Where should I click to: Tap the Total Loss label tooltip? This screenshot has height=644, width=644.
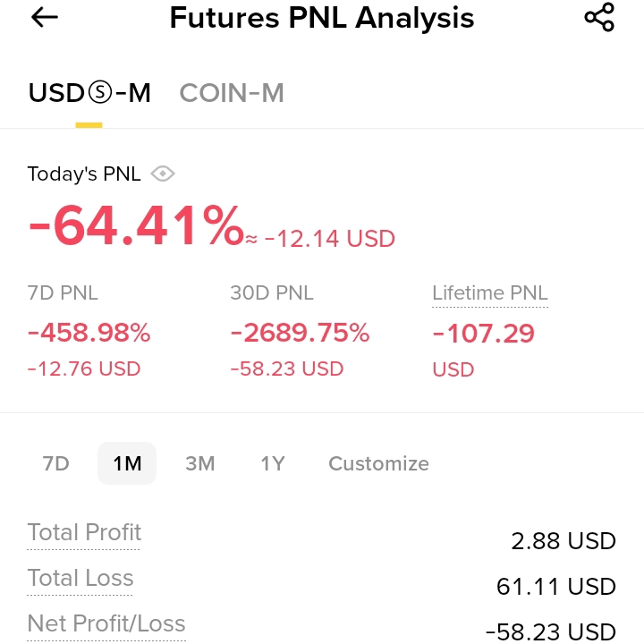coord(80,579)
